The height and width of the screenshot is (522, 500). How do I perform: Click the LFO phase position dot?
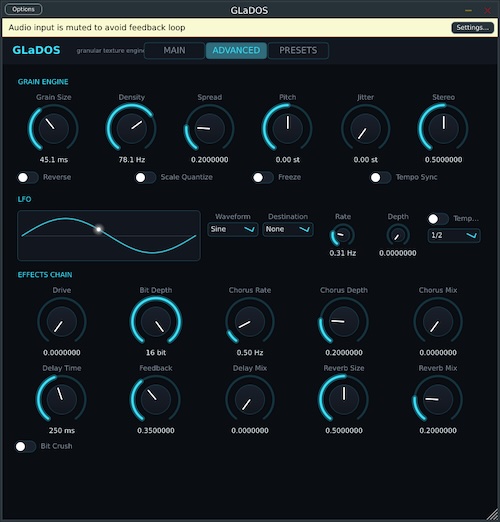pyautogui.click(x=98, y=229)
